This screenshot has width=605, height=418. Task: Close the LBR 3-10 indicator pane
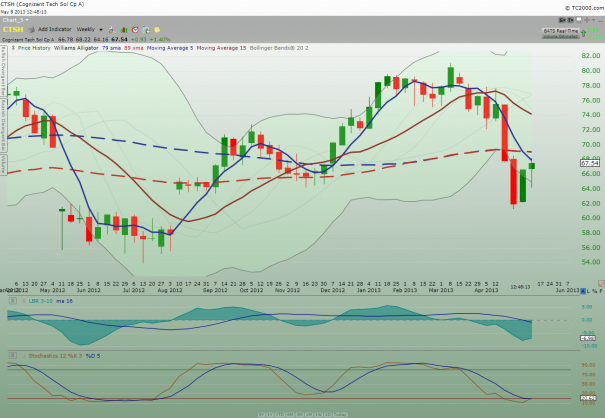coord(12,301)
